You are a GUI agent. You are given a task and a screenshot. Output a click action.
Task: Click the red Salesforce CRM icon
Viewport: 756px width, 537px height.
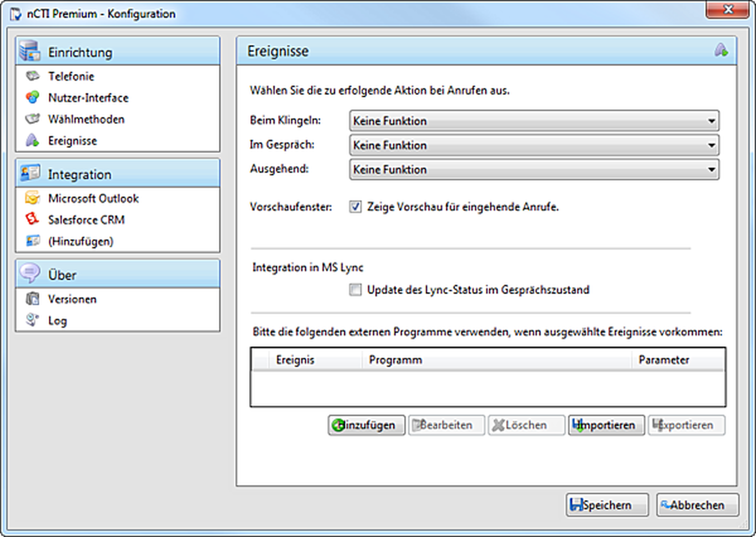tap(33, 219)
